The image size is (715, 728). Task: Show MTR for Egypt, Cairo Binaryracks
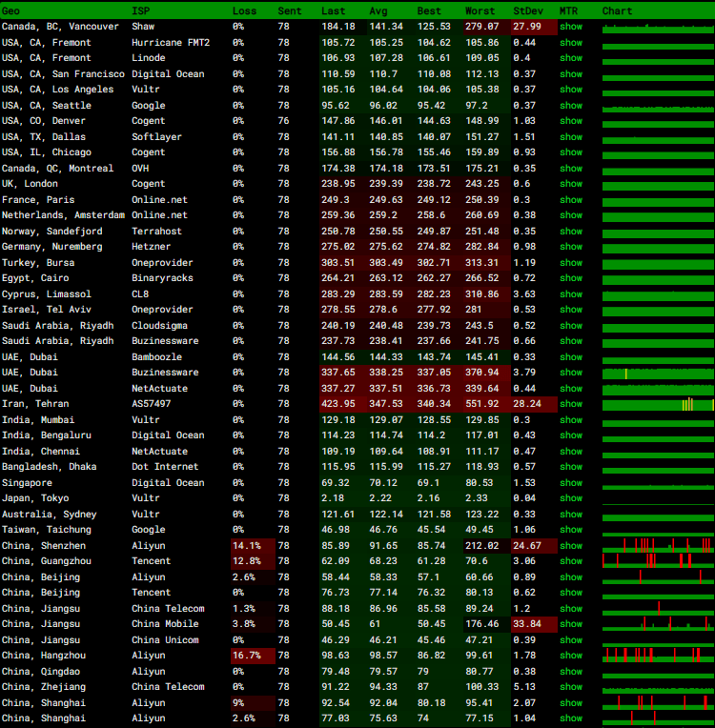(x=571, y=278)
